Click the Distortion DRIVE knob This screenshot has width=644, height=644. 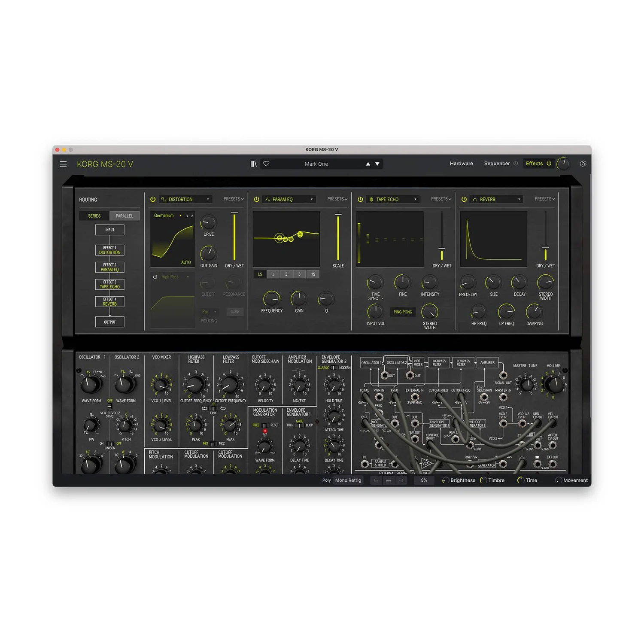(208, 222)
